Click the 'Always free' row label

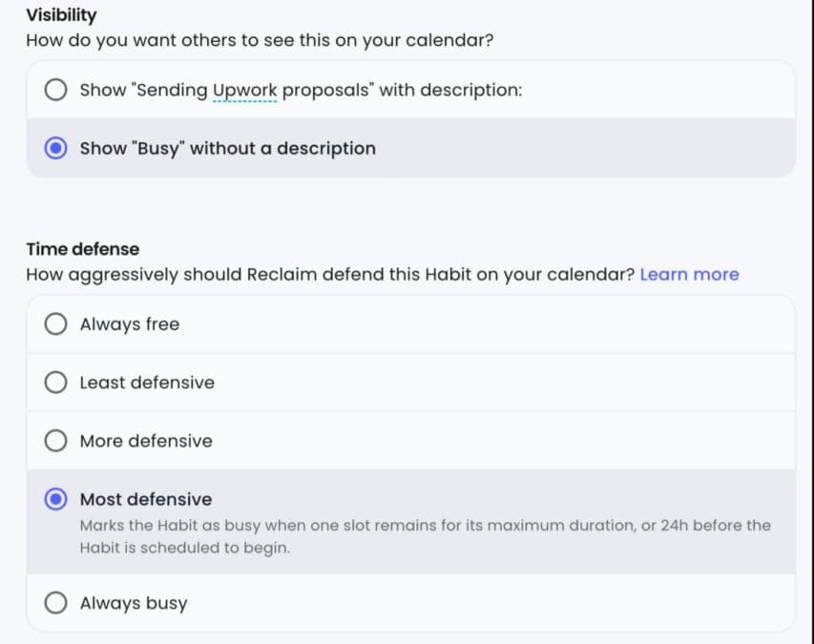[x=130, y=324]
